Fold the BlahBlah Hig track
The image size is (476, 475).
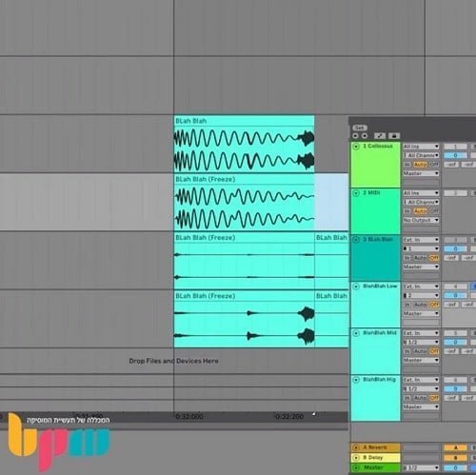(356, 380)
